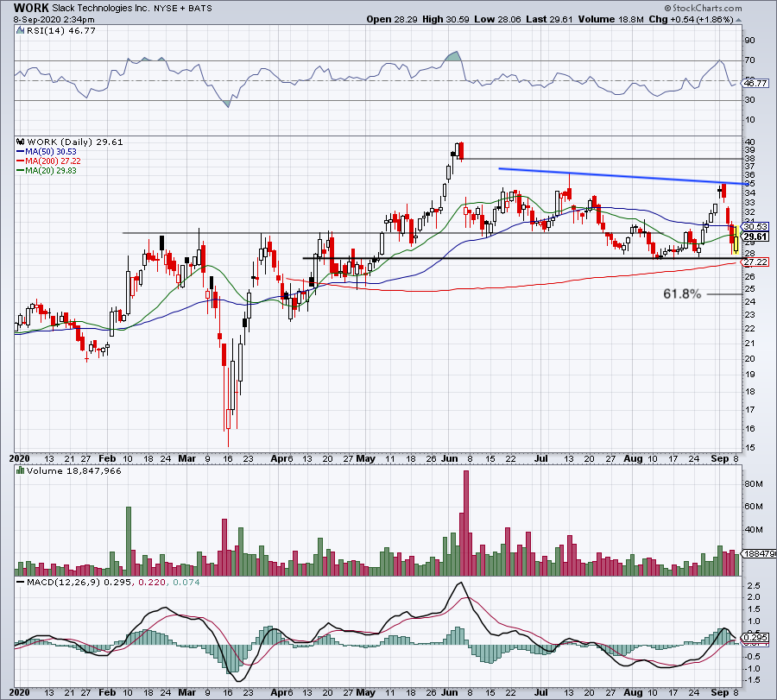
Task: Click the Low 28.06 value
Action: 498,19
